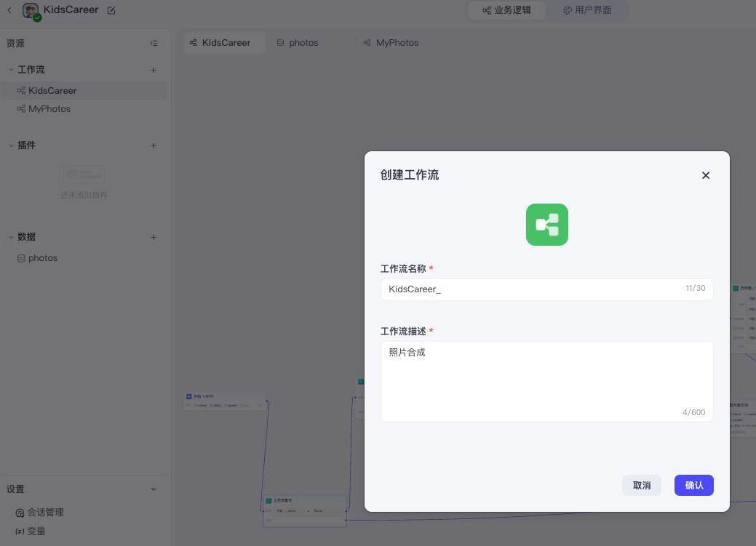Collapse the 数据 section
Screen dimensions: 756x546
[x=11, y=236]
